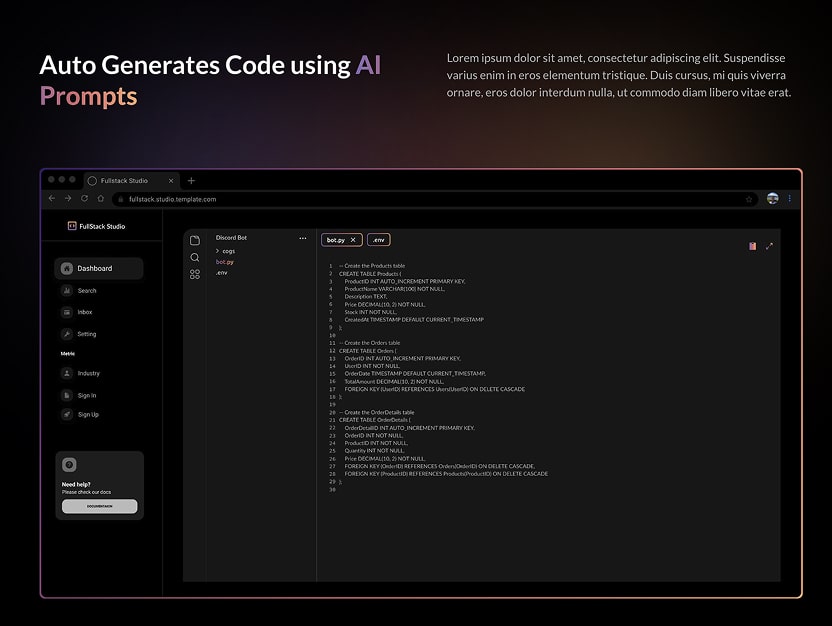Open the Discord Bot three-dot options menu
Screen dimensions: 832x626
point(303,237)
